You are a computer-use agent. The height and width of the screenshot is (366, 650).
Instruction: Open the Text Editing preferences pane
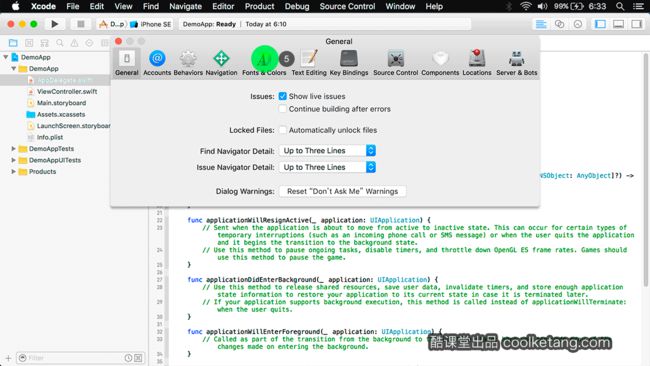pos(309,63)
